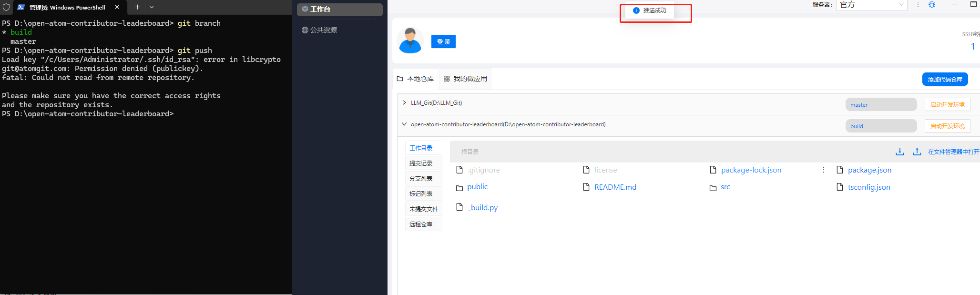980x295 pixels.
Task: Click the user avatar image
Action: 410,40
